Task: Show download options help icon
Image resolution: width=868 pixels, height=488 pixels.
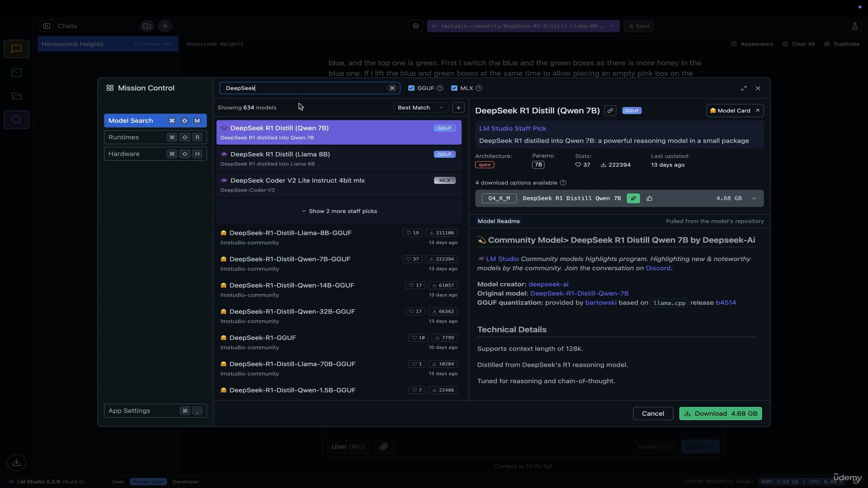Action: (x=563, y=183)
